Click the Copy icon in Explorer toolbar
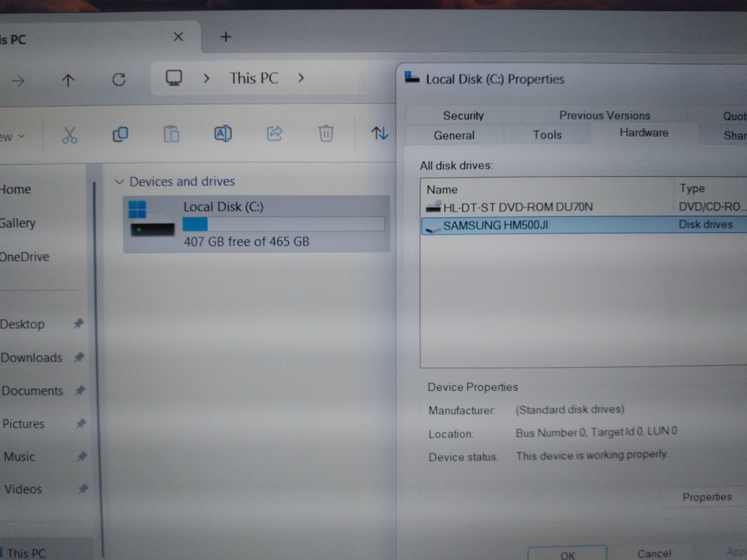The height and width of the screenshot is (560, 747). pos(120,134)
